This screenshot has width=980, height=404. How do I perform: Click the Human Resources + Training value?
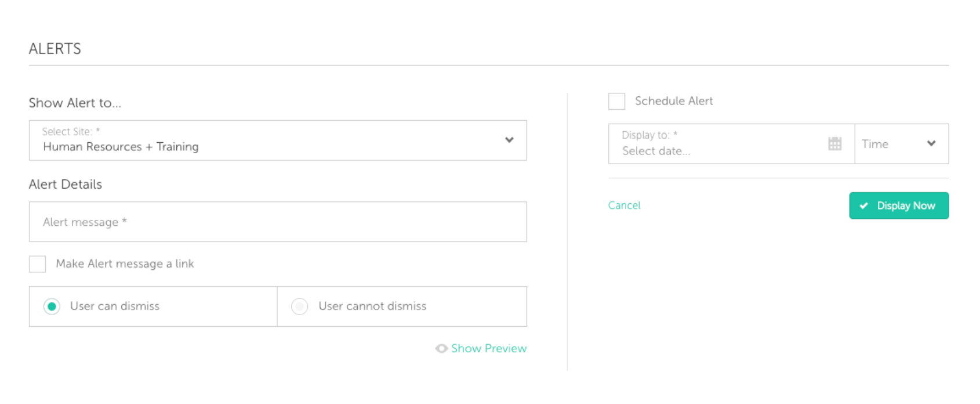pos(121,147)
